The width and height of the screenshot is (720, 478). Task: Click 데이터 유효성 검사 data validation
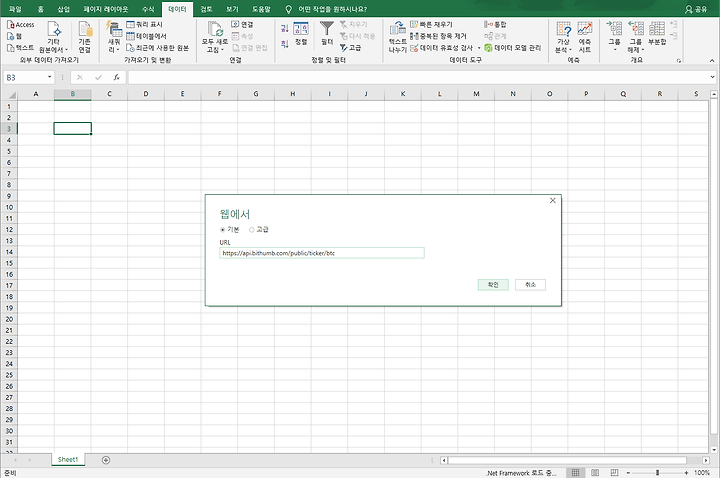(442, 48)
